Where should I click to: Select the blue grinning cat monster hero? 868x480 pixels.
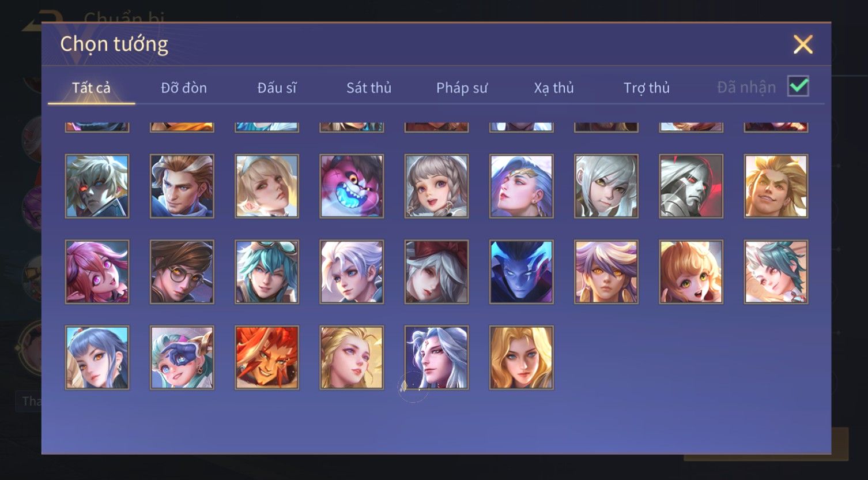[x=352, y=186]
